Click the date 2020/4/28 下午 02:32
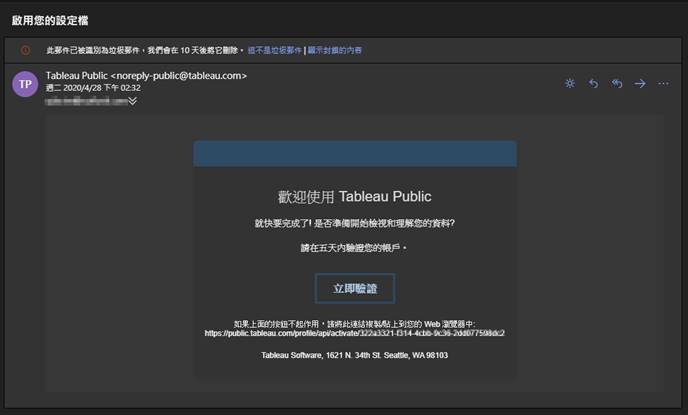Screen dimensions: 688x415 (93, 88)
